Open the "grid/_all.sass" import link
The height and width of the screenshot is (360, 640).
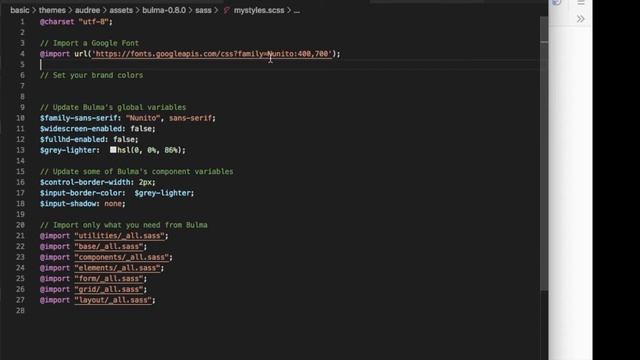(109, 289)
